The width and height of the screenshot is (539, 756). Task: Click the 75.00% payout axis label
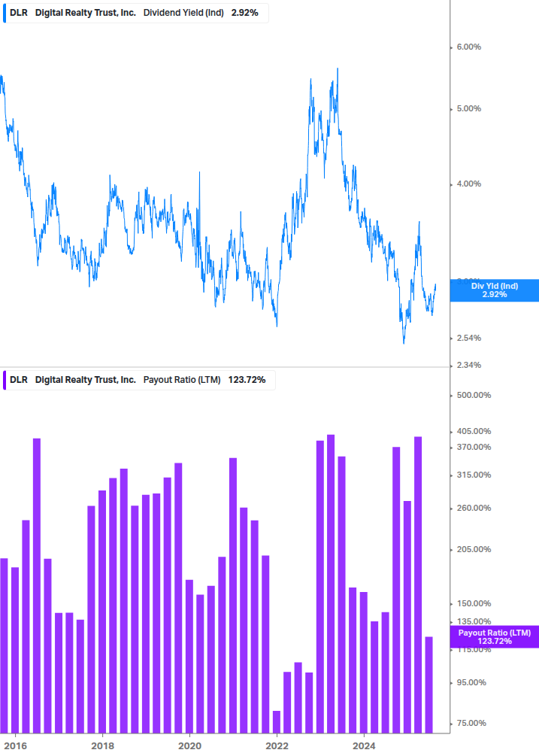pyautogui.click(x=471, y=723)
